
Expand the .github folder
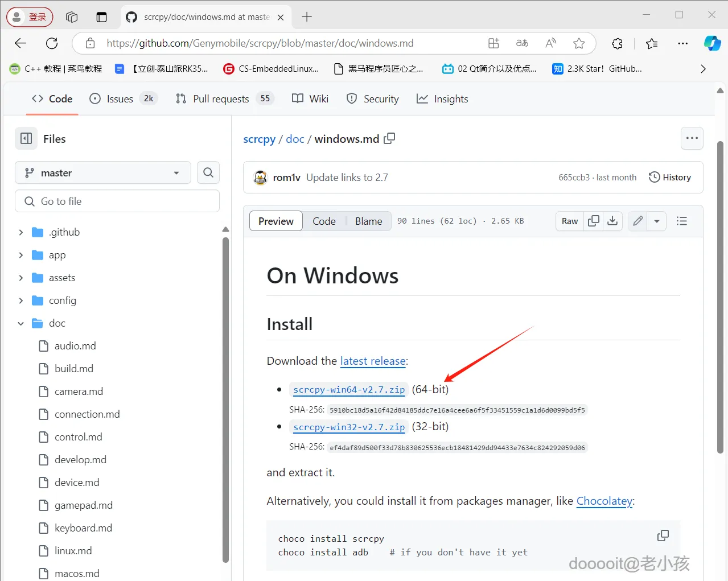[x=21, y=232]
